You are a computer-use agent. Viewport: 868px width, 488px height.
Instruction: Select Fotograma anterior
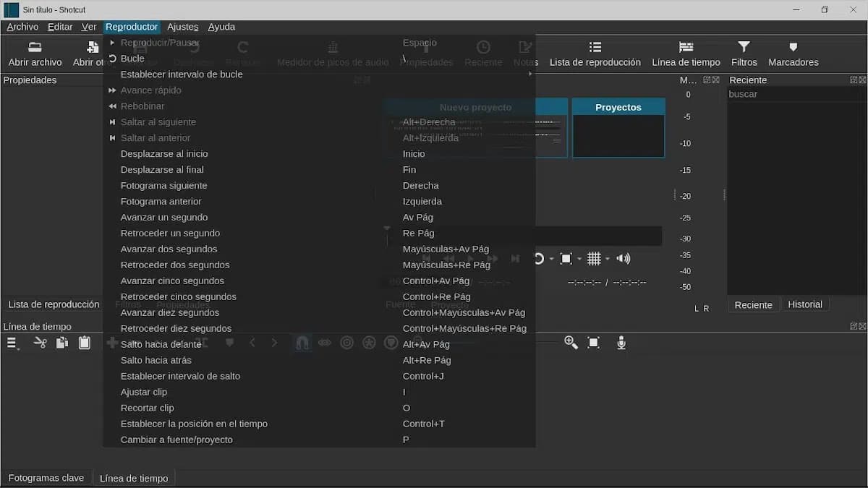tap(319, 202)
